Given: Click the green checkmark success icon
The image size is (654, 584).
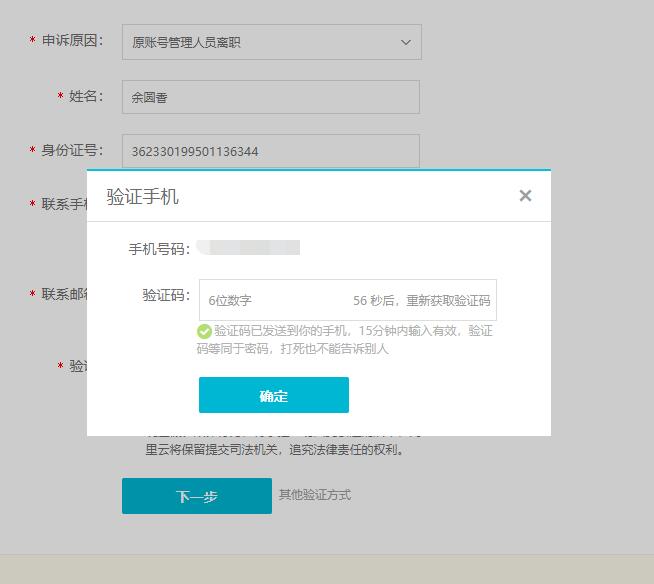Looking at the screenshot, I should (204, 331).
